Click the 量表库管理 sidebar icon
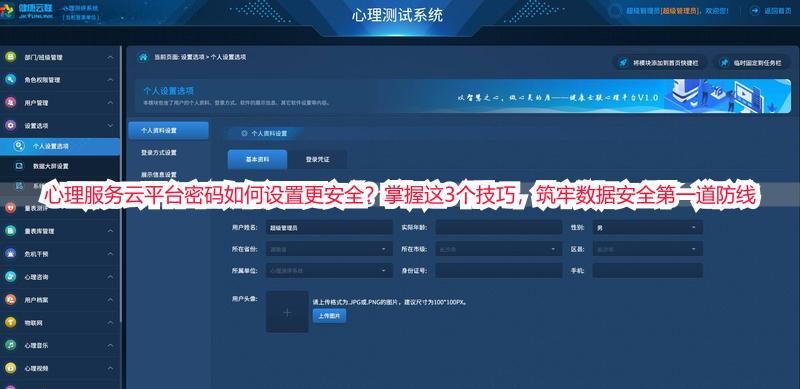Image resolution: width=800 pixels, height=389 pixels. click(x=10, y=231)
